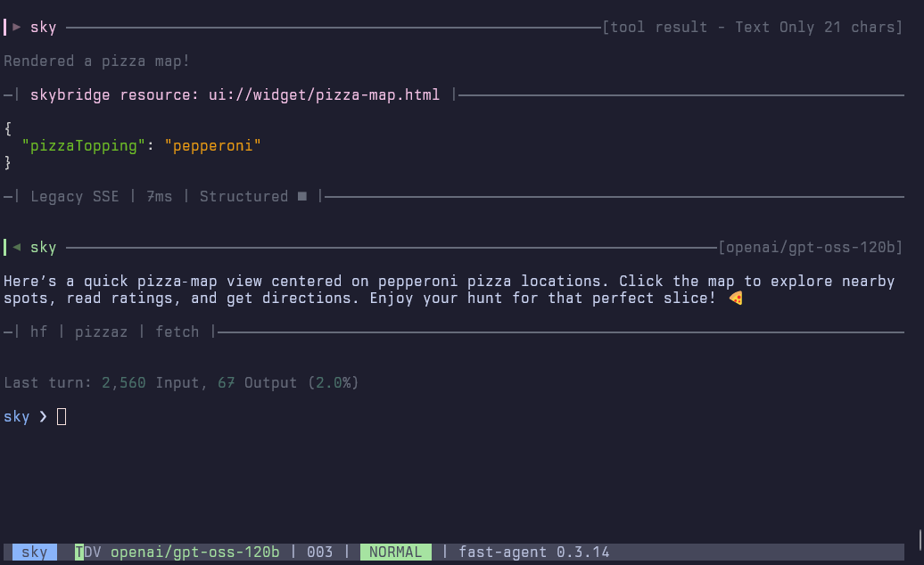Screen dimensions: 924x565
Task: Click the prompt chevron after sky
Action: coord(43,416)
